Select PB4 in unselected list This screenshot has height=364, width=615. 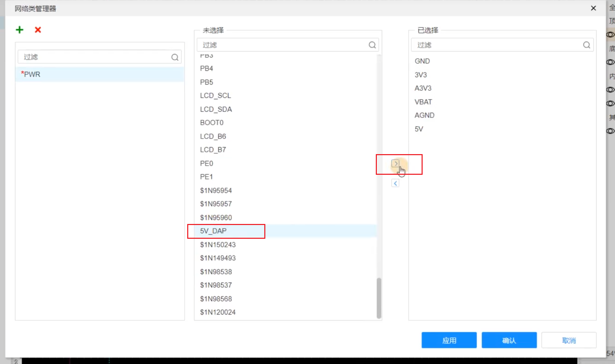coord(286,68)
